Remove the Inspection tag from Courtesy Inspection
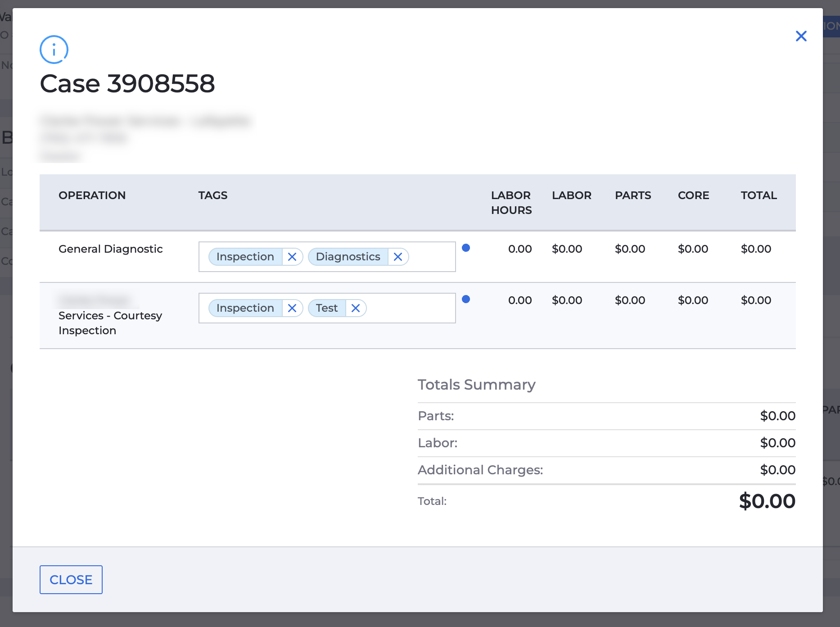 (293, 308)
